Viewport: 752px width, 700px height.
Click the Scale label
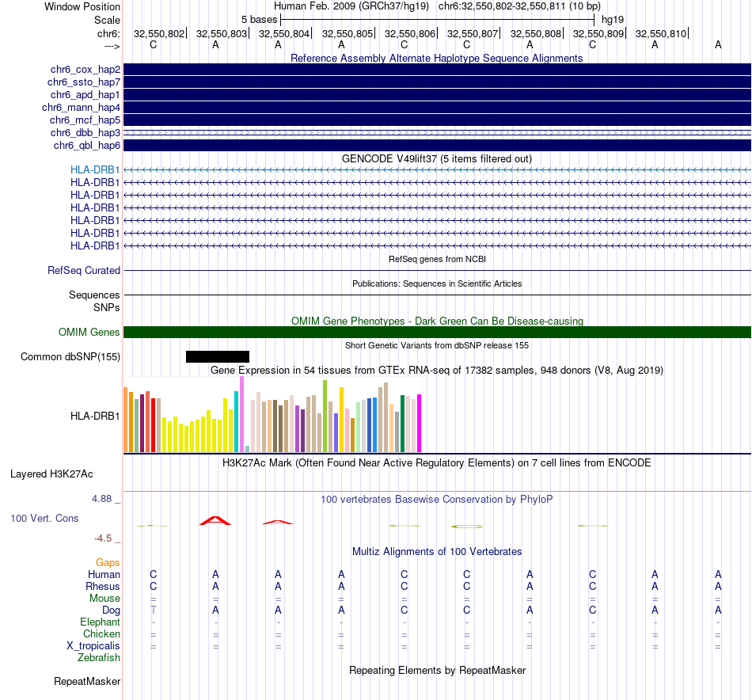pyautogui.click(x=107, y=20)
